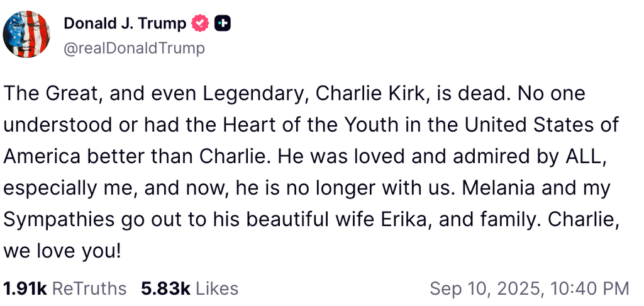Click Donald J. Trump's profile avatar
Viewport: 644px width, 306px height.
point(26,35)
